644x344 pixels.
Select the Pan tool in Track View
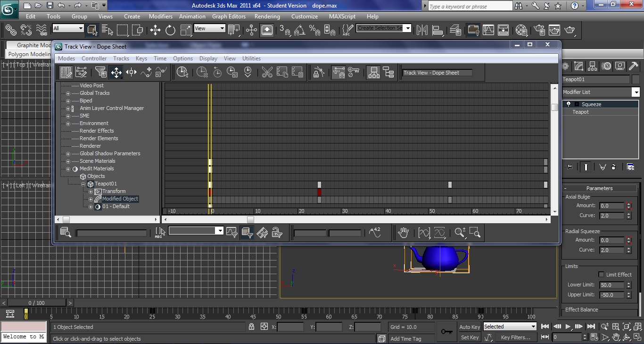pos(404,232)
